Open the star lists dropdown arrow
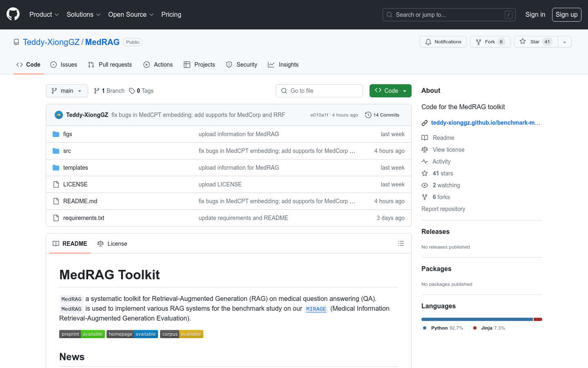 click(565, 42)
